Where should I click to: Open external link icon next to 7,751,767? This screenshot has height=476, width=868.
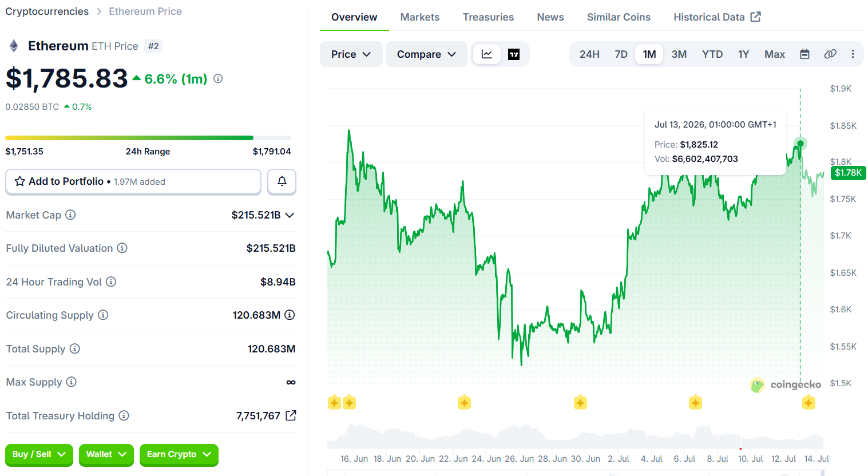[291, 415]
